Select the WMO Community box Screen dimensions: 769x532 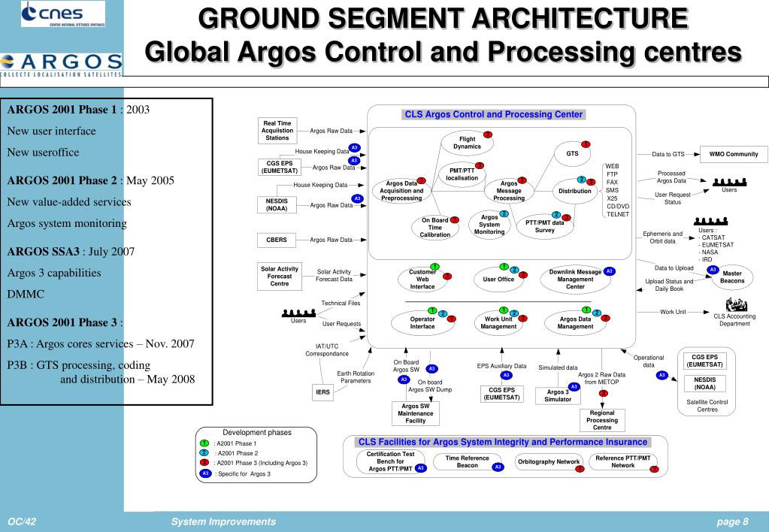734,154
